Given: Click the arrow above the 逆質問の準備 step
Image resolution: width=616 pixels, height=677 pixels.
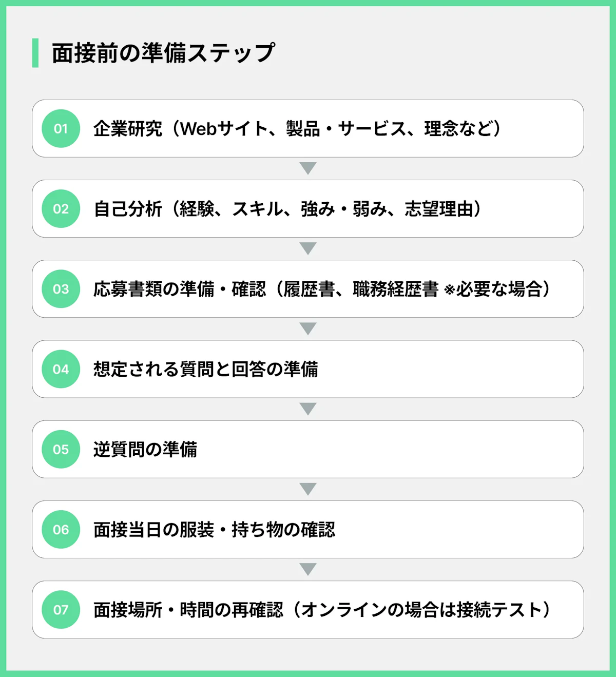Looking at the screenshot, I should click(x=308, y=409).
